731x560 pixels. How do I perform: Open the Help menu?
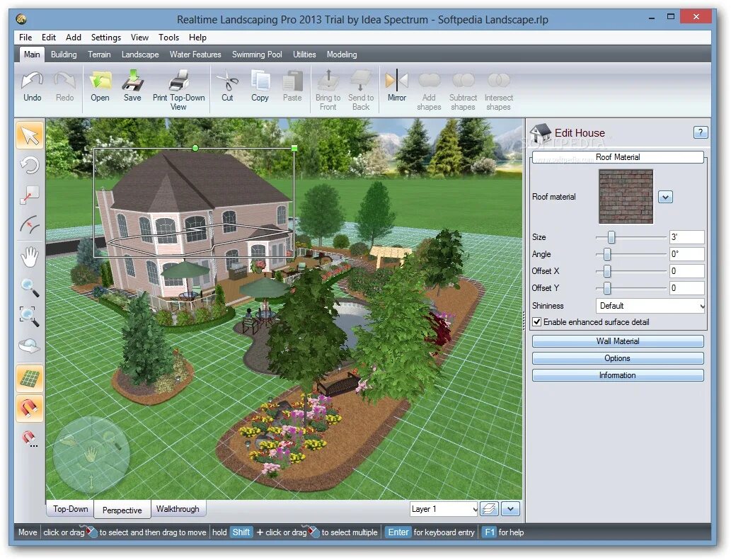click(197, 38)
